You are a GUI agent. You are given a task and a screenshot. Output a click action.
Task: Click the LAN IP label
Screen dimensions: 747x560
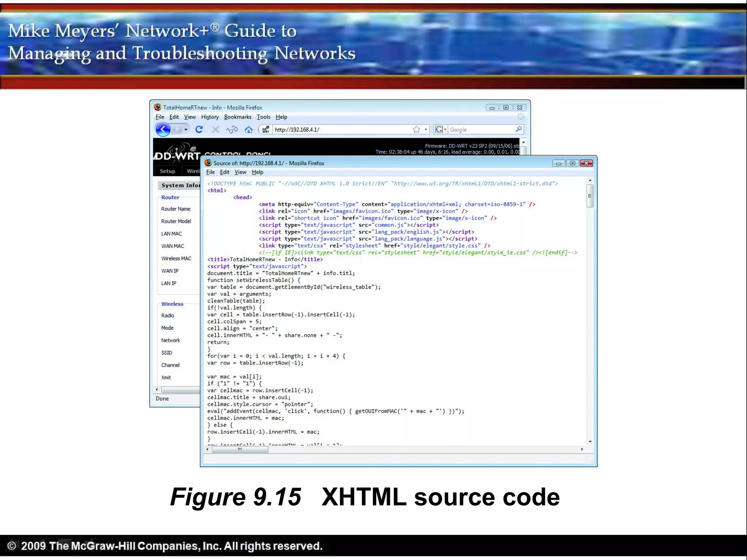point(169,283)
